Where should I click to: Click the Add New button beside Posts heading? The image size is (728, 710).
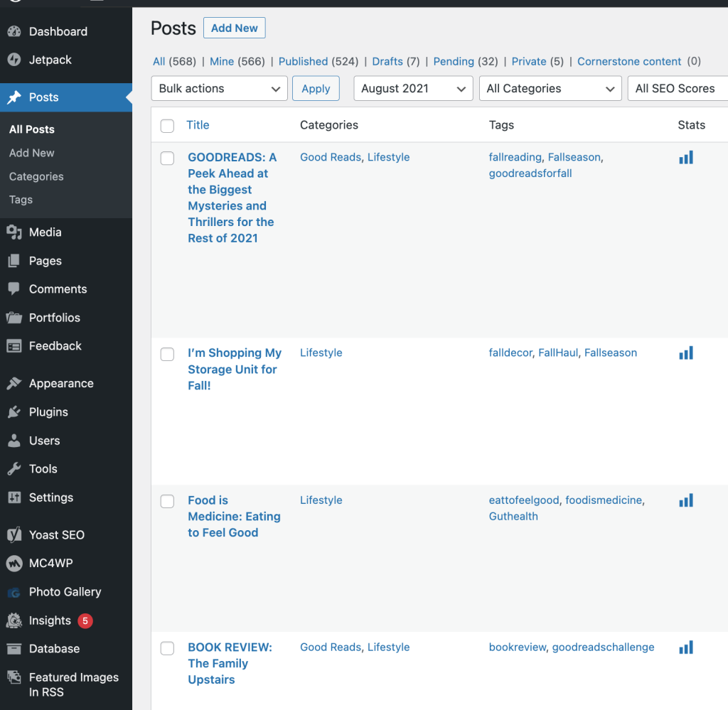coord(234,28)
